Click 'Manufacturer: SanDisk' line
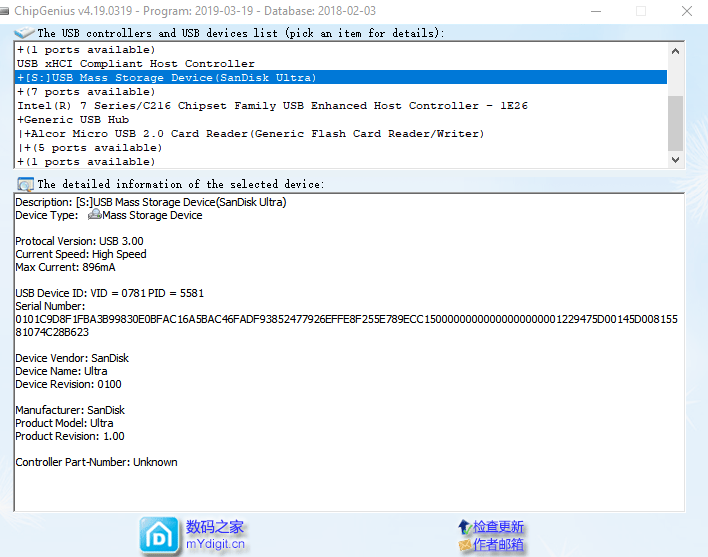The width and height of the screenshot is (708, 557). (70, 410)
